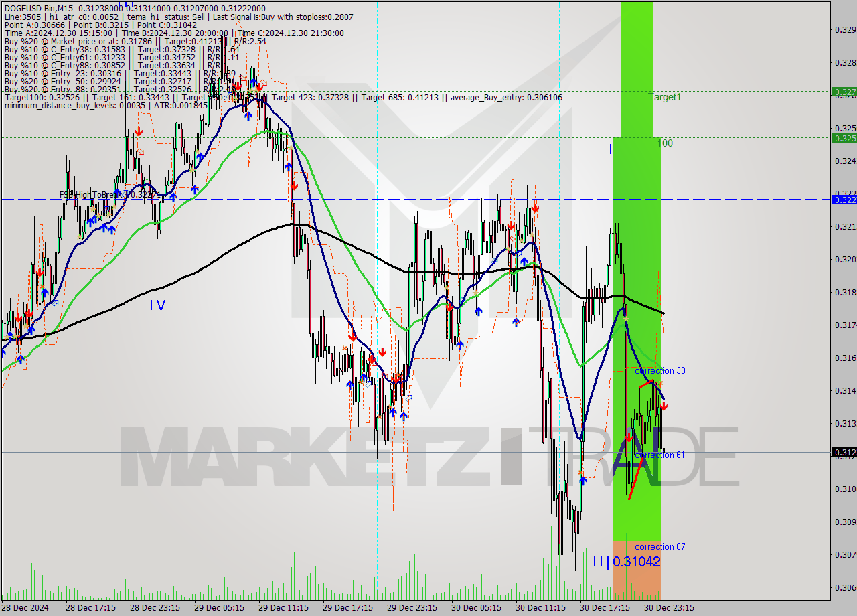Click the '29 Dec 23:15' time label
Image resolution: width=857 pixels, height=616 pixels.
[x=412, y=608]
